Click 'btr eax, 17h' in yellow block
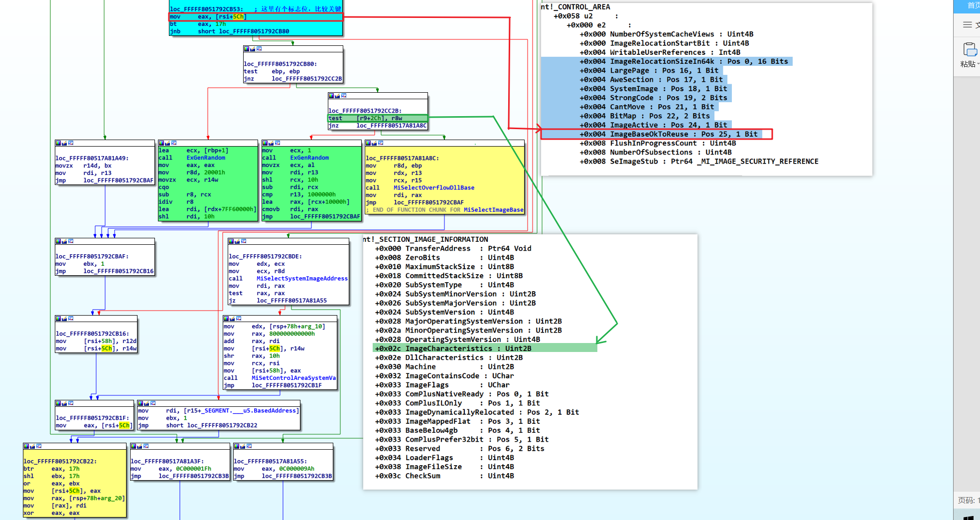The width and height of the screenshot is (980, 520). coord(51,469)
